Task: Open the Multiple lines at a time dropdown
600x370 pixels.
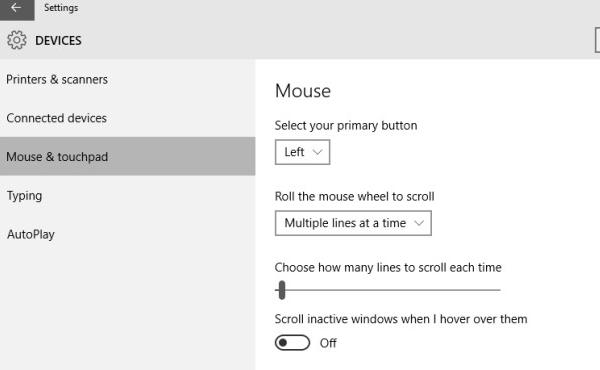Action: click(353, 223)
